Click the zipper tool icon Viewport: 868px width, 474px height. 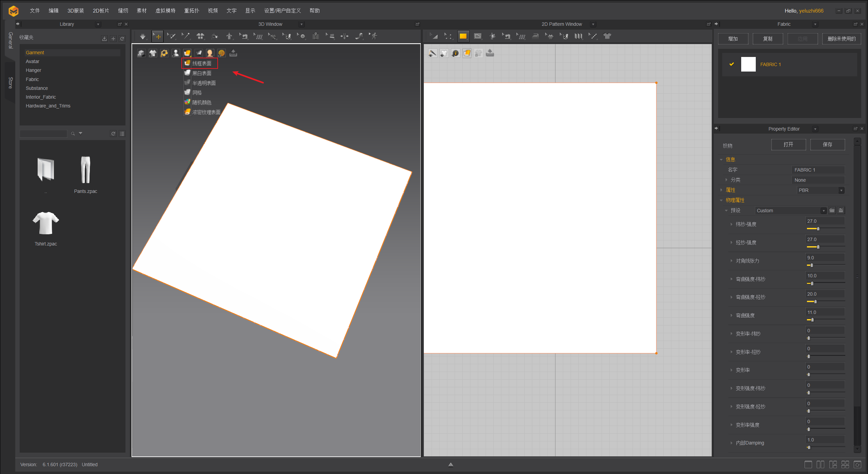(316, 36)
